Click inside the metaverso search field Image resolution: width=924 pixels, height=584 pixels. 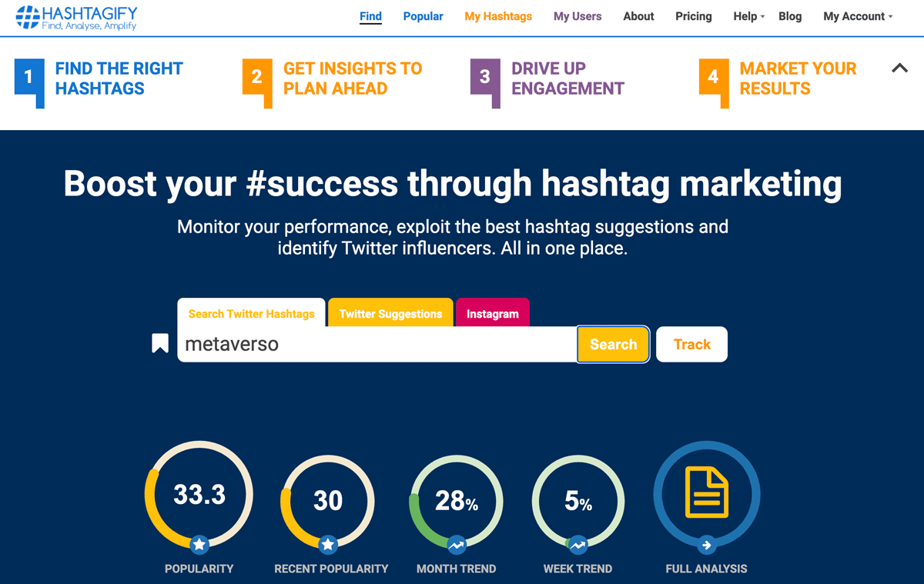pyautogui.click(x=346, y=344)
